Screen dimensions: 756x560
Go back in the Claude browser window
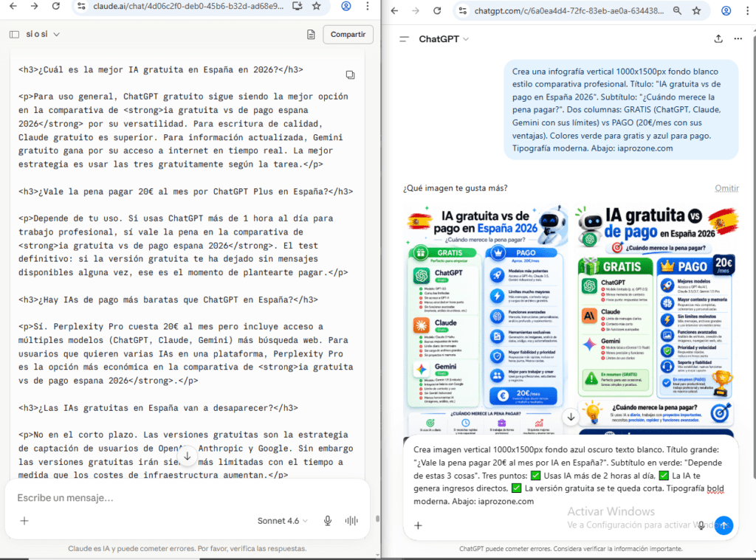pos(13,6)
